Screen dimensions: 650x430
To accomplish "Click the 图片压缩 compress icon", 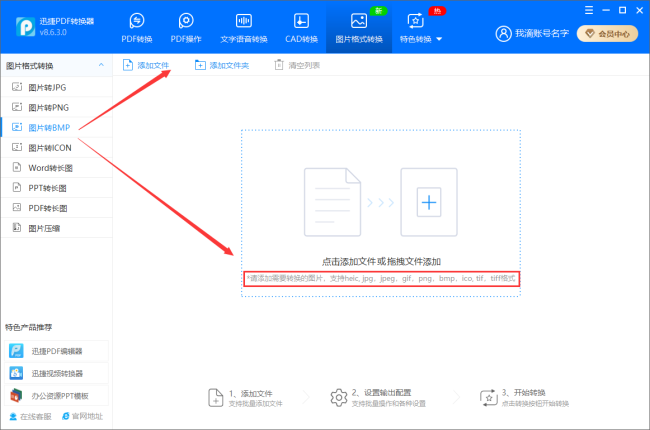I will tap(17, 227).
